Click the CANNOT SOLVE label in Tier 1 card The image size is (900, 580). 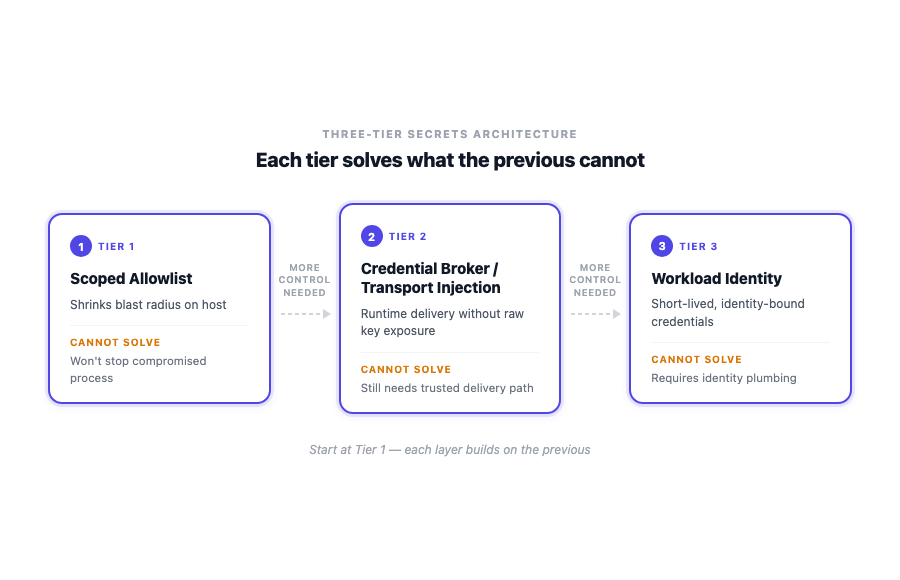pyautogui.click(x=115, y=342)
